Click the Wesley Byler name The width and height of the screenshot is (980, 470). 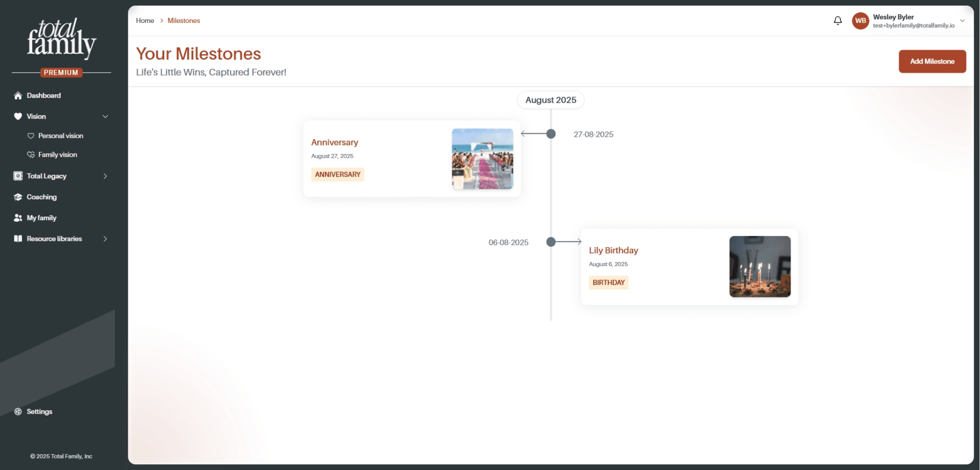click(x=893, y=17)
